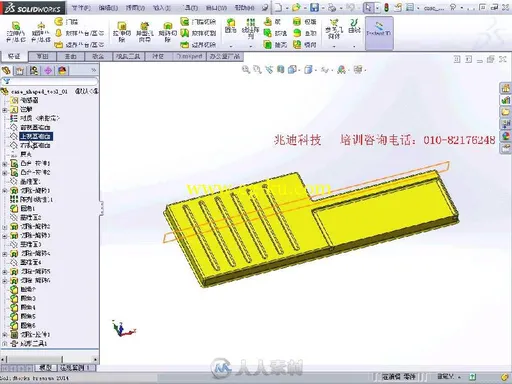Select the Linear Pattern tool
Viewport: 512px width, 384px height.
click(x=250, y=28)
